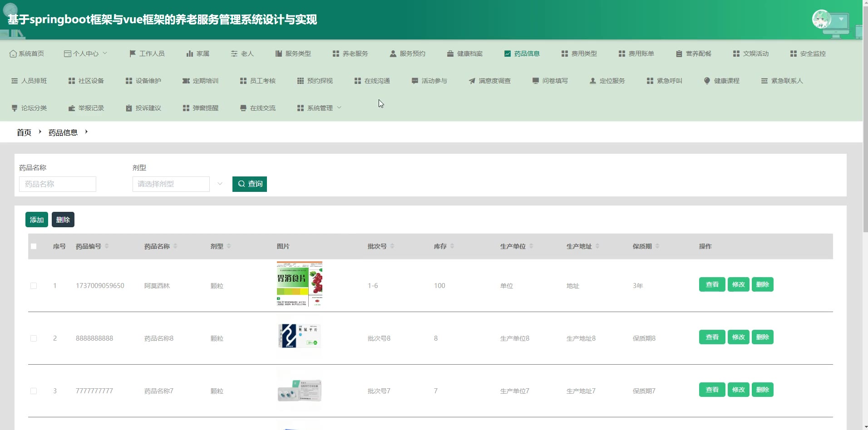
Task: Sort the table by 库存
Action: 452,246
